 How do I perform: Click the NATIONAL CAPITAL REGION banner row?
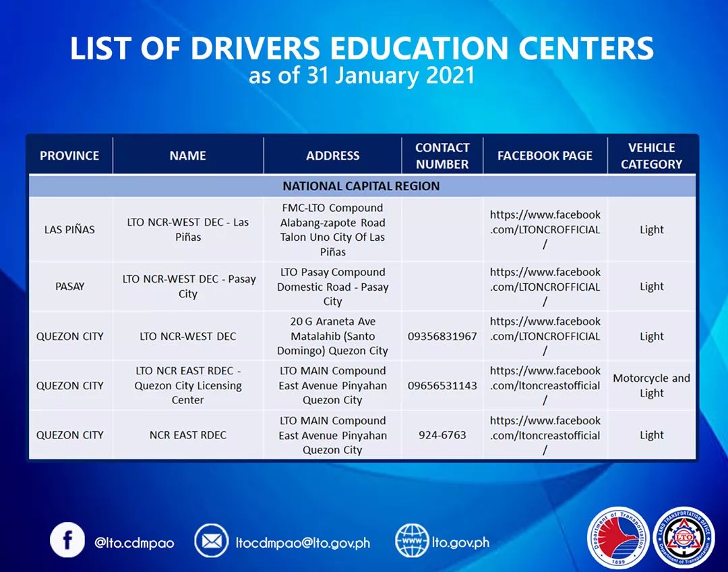[x=360, y=185]
